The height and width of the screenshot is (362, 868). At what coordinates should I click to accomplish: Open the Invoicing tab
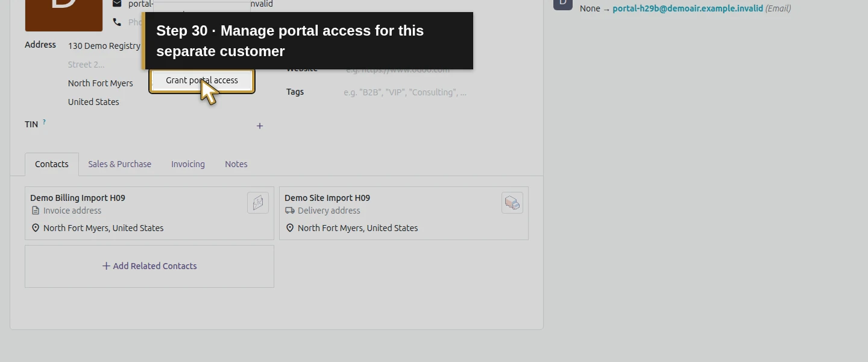(188, 164)
